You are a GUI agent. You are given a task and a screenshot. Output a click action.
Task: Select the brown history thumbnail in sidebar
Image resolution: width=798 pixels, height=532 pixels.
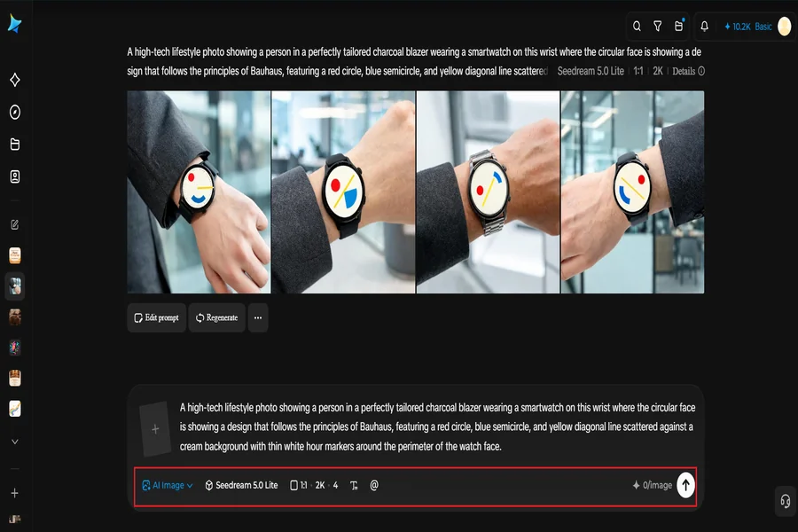15,317
